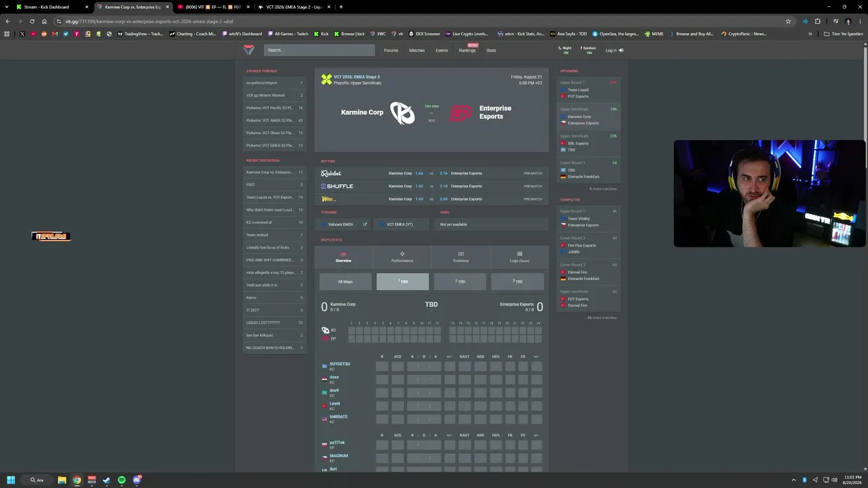Open player SUYGETSU profile
This screenshot has width=868, height=488.
pyautogui.click(x=340, y=364)
